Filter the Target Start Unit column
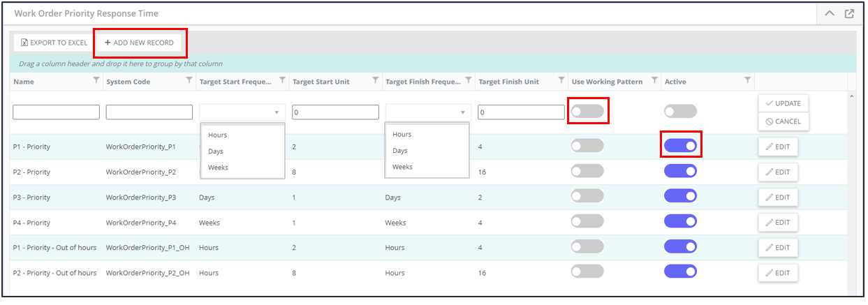 pyautogui.click(x=375, y=81)
